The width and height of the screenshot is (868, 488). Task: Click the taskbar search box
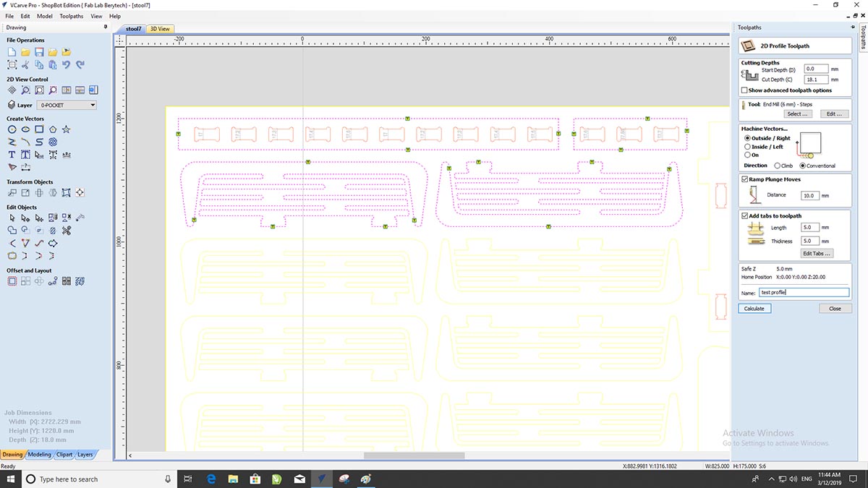click(x=99, y=479)
